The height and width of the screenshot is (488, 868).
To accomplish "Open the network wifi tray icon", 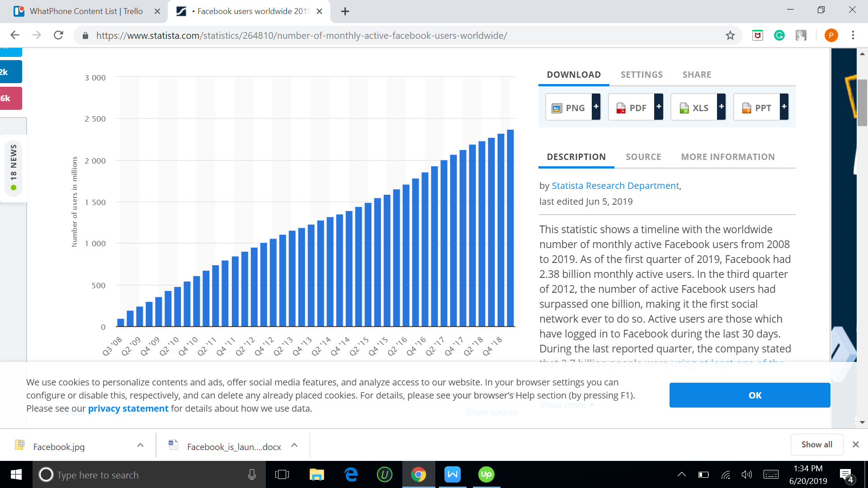I will [726, 474].
